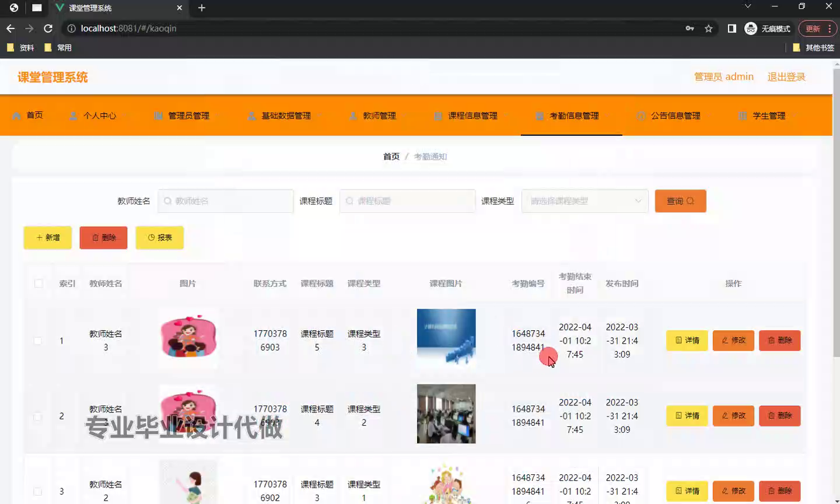Click 修改 button for row 2
The height and width of the screenshot is (504, 840).
tap(733, 415)
